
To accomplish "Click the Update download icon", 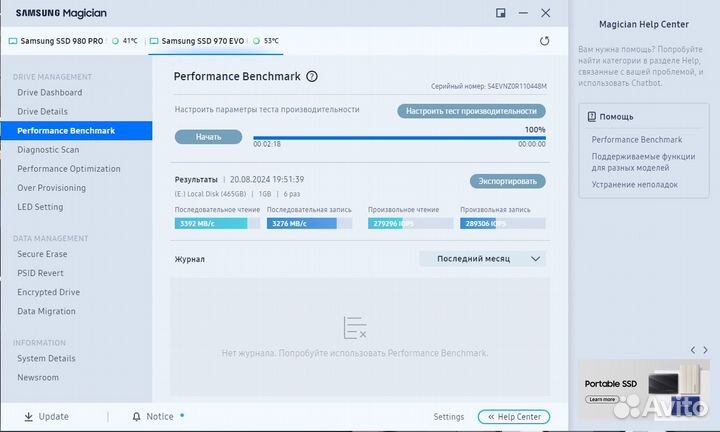I will coord(28,416).
